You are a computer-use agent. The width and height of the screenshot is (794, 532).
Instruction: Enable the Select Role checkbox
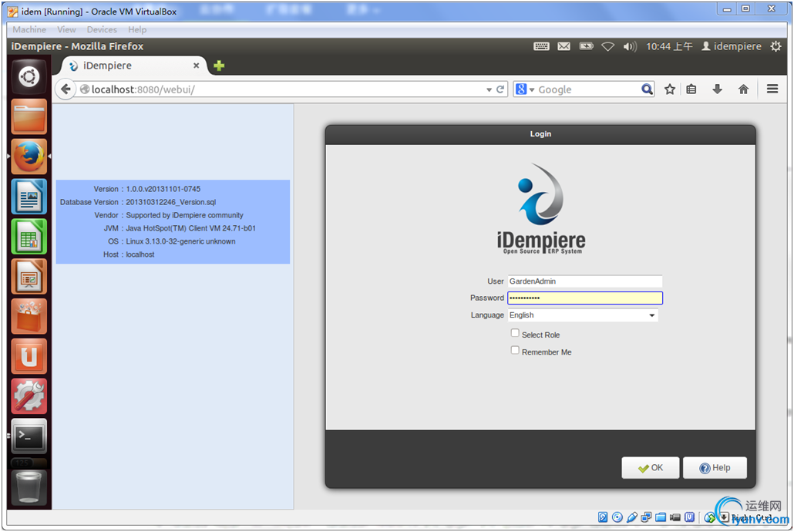(x=515, y=333)
